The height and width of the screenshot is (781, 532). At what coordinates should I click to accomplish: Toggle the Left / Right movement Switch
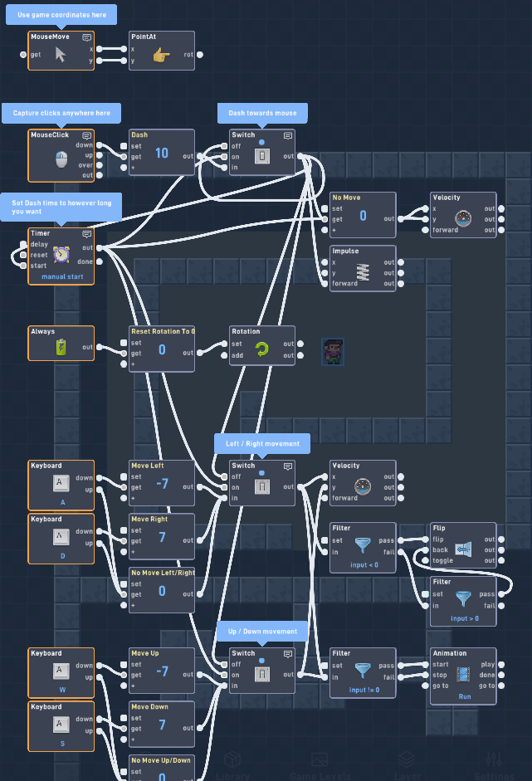pos(262,486)
